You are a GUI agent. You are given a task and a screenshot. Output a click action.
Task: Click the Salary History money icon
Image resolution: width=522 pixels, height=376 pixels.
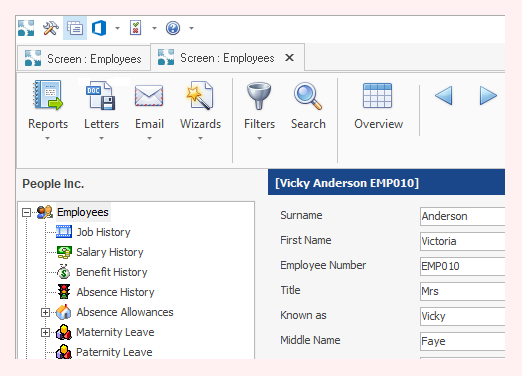tap(64, 252)
